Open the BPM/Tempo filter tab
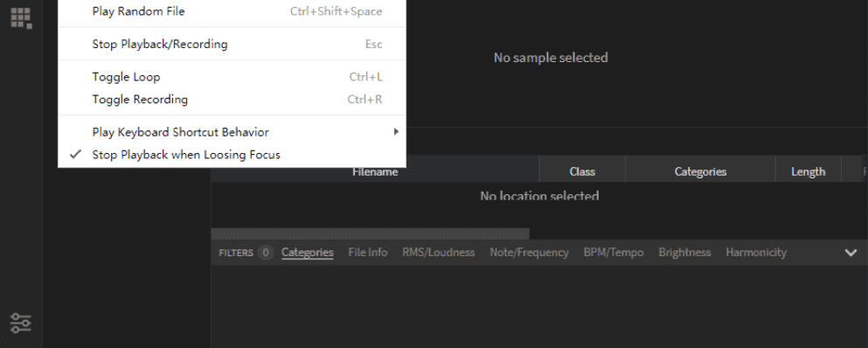The image size is (868, 348). click(x=614, y=253)
